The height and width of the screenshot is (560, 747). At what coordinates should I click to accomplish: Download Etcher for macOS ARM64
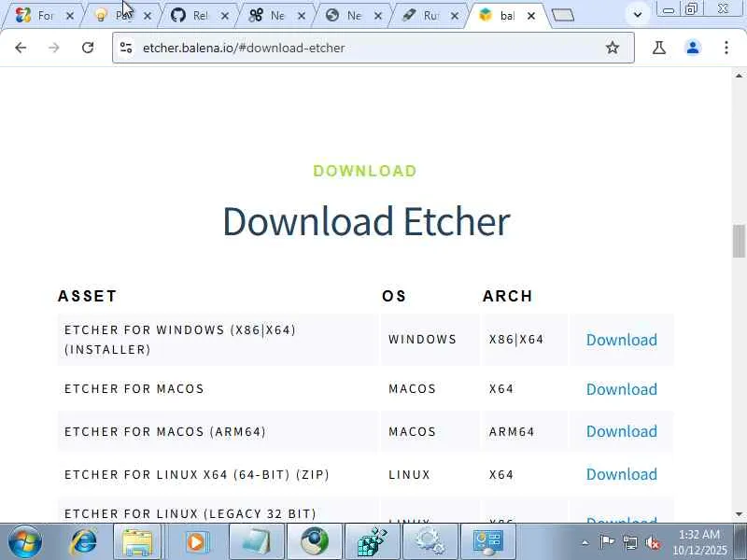622,431
